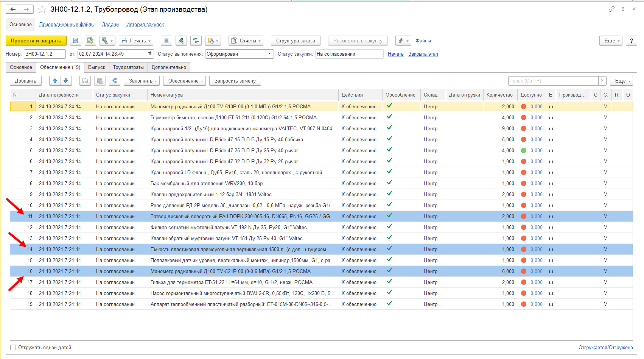This screenshot has width=644, height=359.
Task: Clear search with the x button
Action: [x=602, y=81]
